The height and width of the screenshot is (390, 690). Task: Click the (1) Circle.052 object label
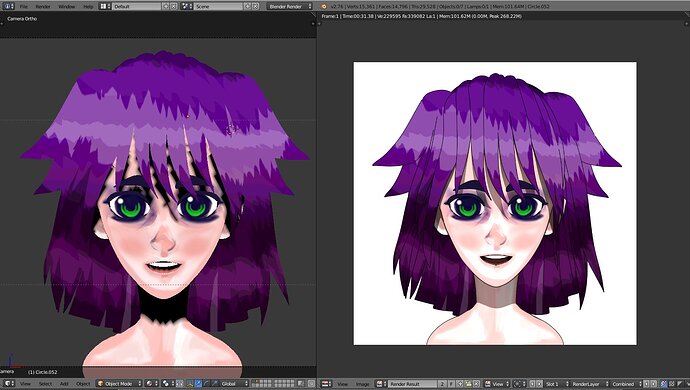coord(43,372)
